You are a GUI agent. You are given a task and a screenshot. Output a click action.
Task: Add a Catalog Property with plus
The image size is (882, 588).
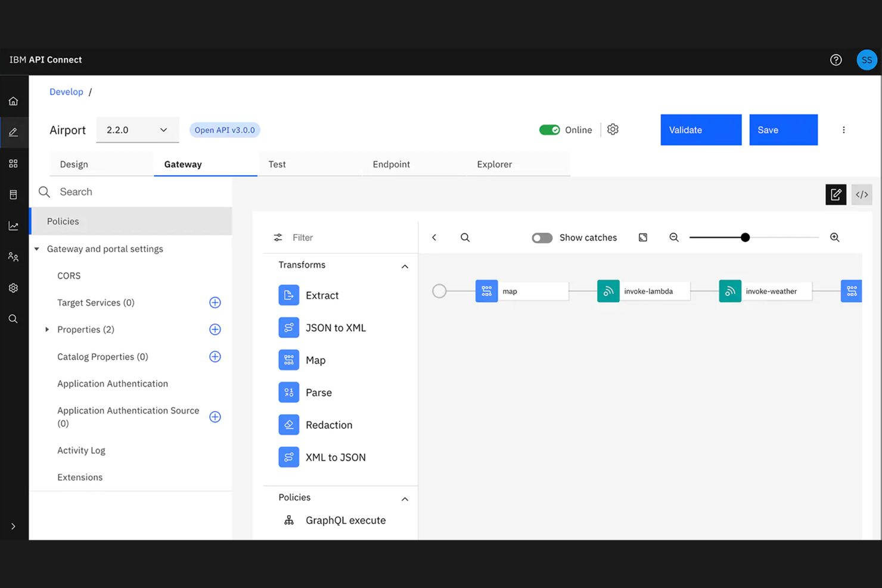(x=215, y=357)
